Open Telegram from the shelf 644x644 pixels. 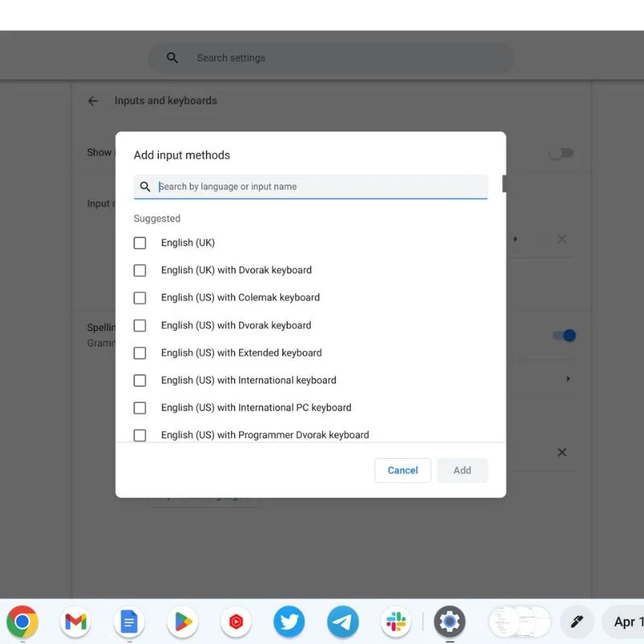pyautogui.click(x=342, y=621)
